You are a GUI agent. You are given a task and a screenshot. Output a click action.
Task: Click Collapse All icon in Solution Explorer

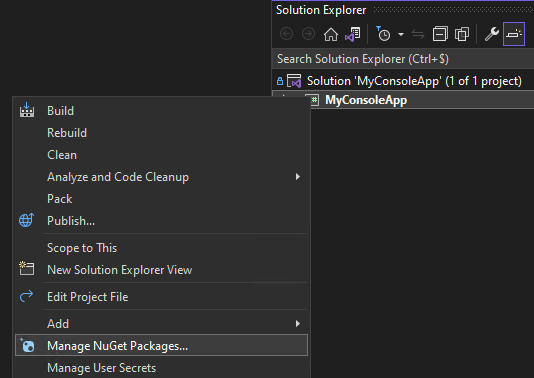pyautogui.click(x=440, y=34)
